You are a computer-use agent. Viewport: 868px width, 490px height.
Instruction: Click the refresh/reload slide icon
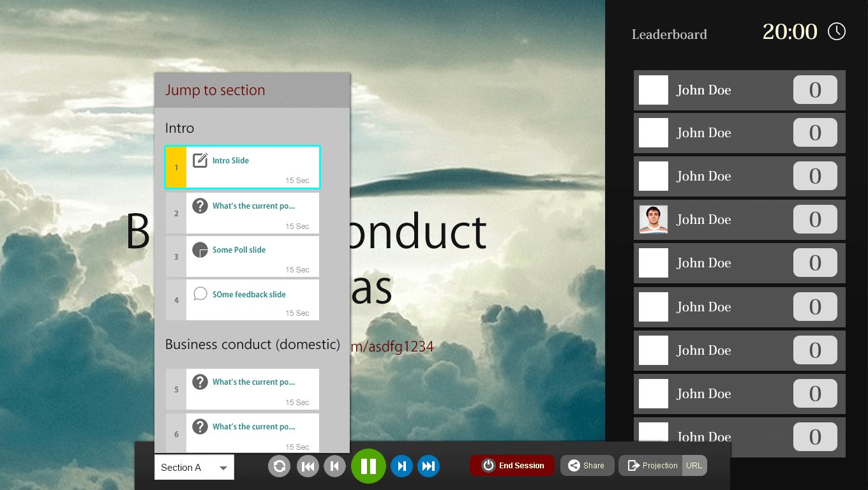coord(279,466)
